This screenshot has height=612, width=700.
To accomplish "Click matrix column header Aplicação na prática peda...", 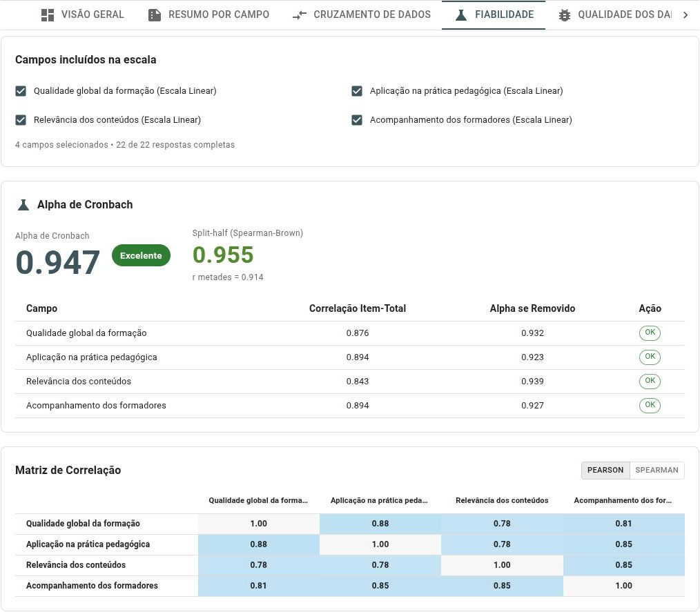I will tap(380, 500).
